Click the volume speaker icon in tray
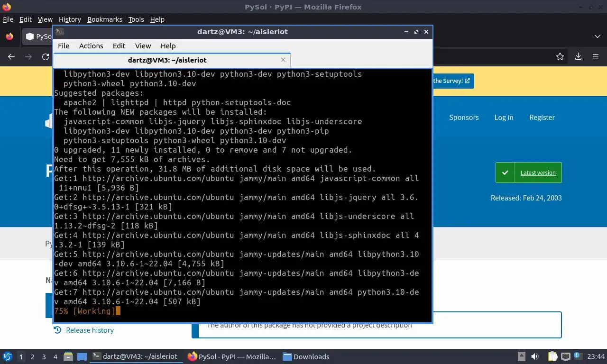 (535, 356)
